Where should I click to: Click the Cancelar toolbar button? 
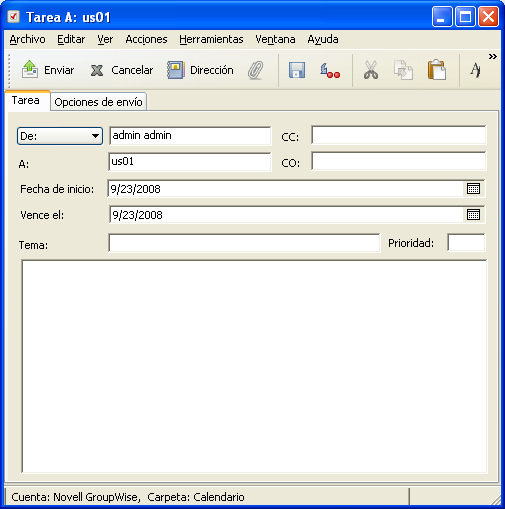pyautogui.click(x=122, y=70)
